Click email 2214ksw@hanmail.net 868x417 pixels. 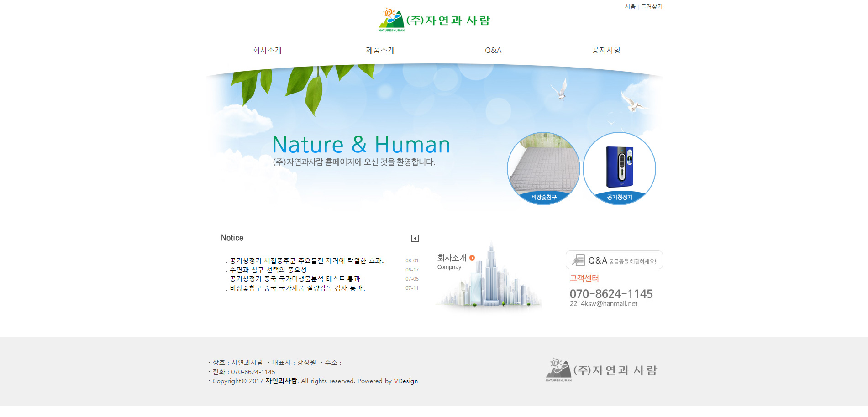coord(603,304)
